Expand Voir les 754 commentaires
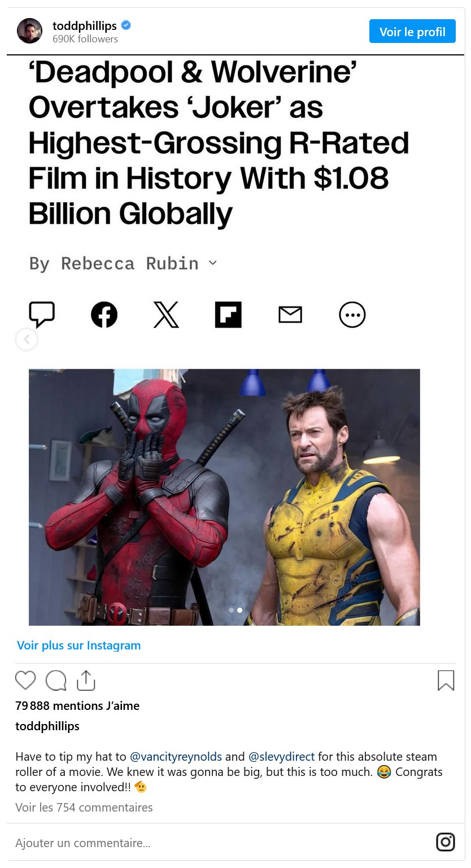Screen dimensions: 471x868 [84, 808]
